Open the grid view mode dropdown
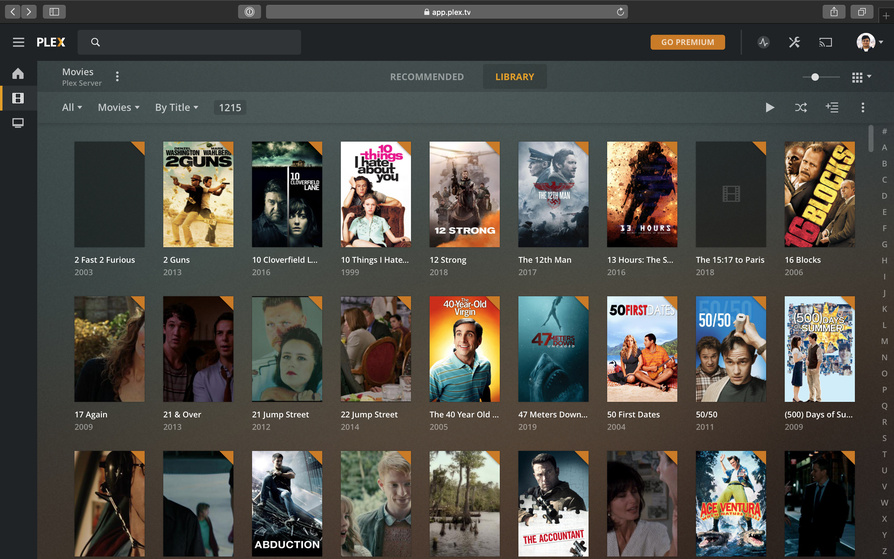Image resolution: width=894 pixels, height=559 pixels. 861,77
